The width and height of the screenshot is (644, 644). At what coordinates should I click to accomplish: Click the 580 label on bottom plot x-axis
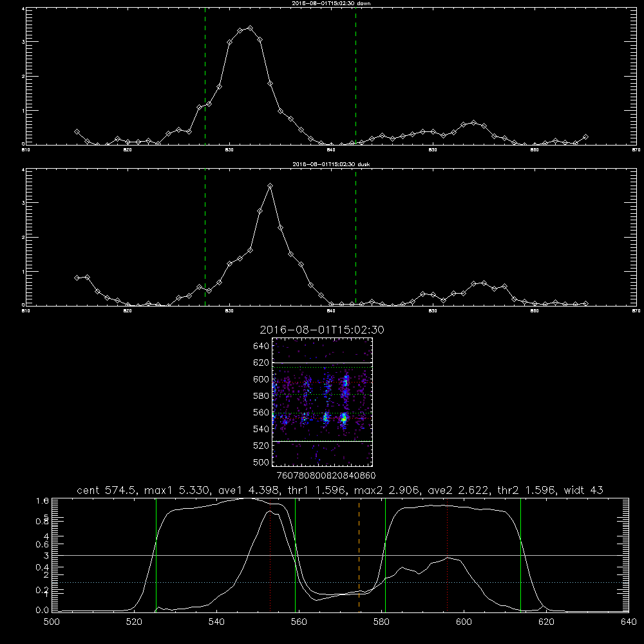[x=381, y=622]
